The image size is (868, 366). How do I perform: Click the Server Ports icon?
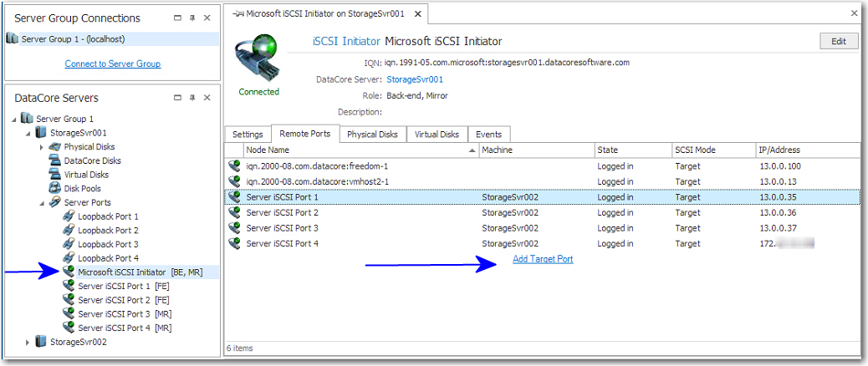(55, 201)
